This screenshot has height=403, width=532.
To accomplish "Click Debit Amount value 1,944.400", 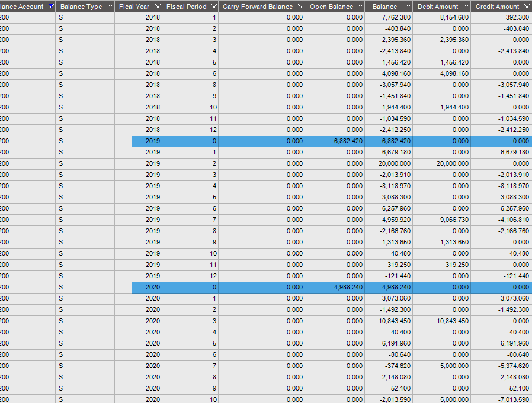I will [x=454, y=107].
